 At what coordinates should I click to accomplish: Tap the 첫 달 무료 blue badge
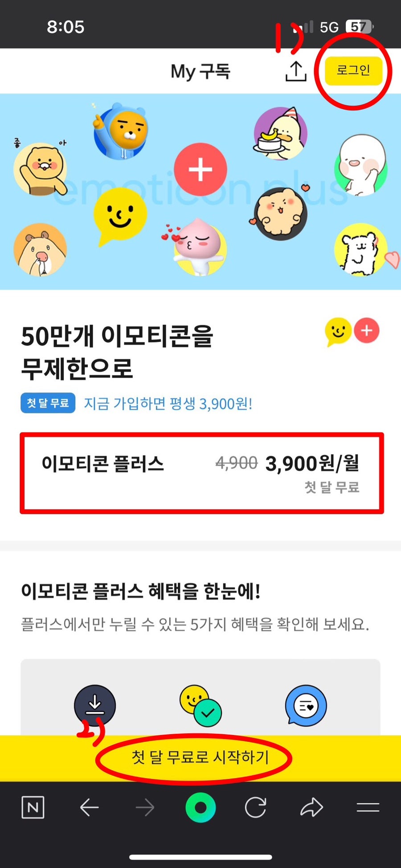(x=48, y=403)
